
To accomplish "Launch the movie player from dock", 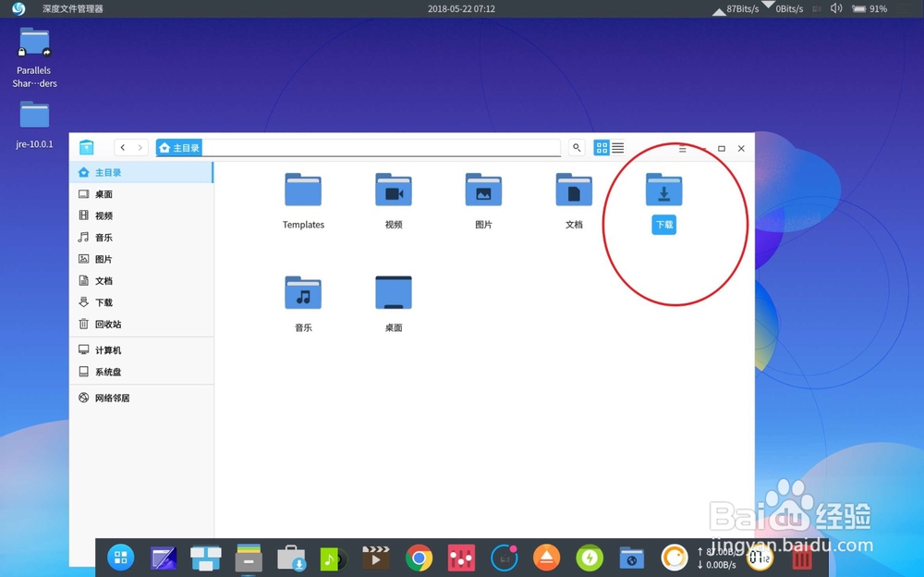I will (375, 558).
